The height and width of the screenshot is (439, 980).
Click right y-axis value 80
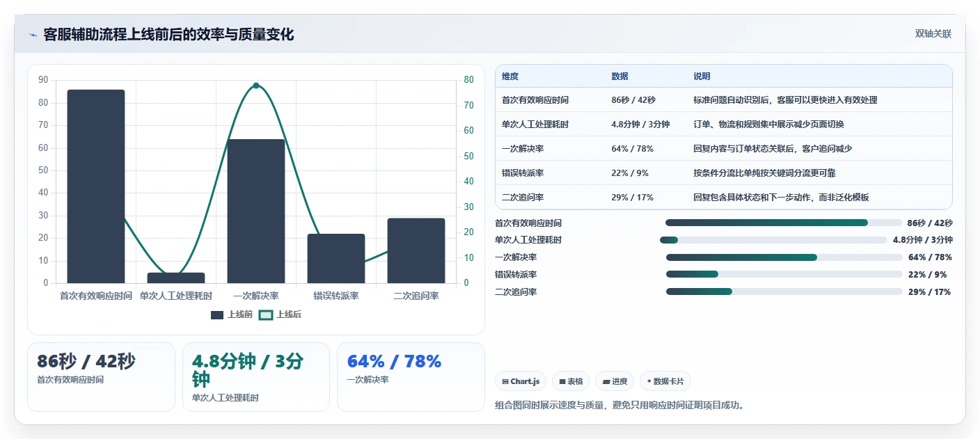coord(469,80)
